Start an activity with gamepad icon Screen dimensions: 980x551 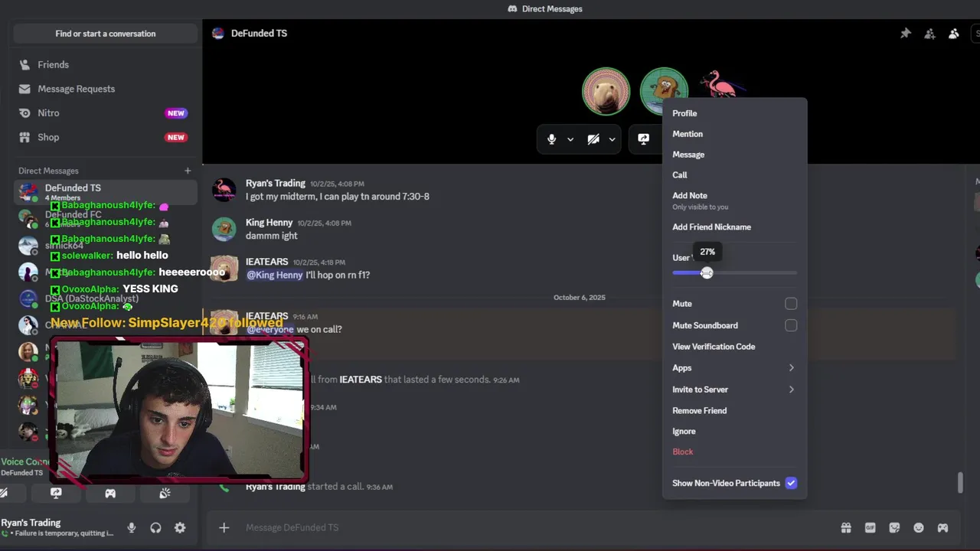(x=110, y=494)
